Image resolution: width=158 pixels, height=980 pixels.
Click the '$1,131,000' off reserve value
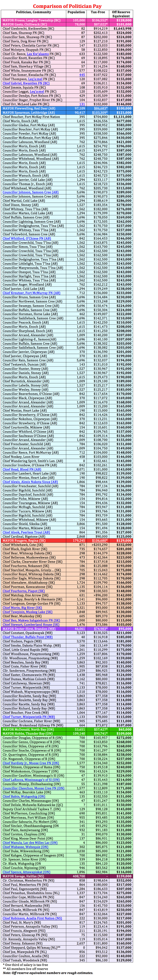click(x=121, y=117)
